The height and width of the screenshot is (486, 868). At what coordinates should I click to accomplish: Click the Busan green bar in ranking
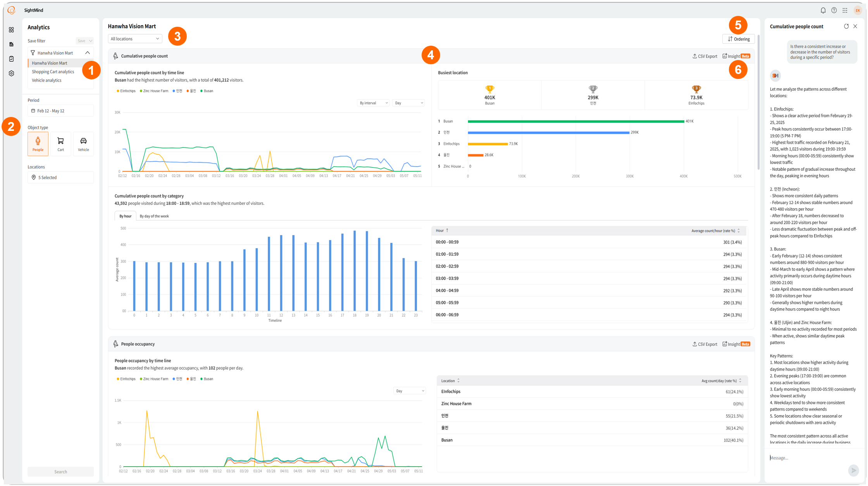point(576,121)
